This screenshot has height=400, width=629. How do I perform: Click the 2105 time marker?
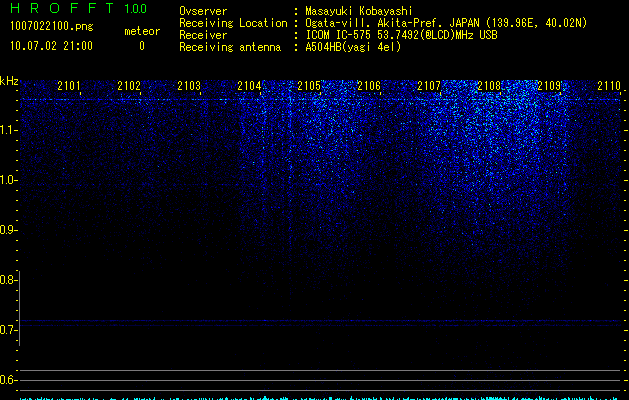(x=309, y=85)
